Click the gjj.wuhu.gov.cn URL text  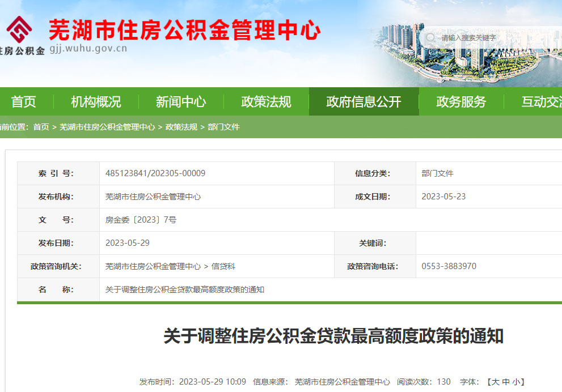pos(88,49)
